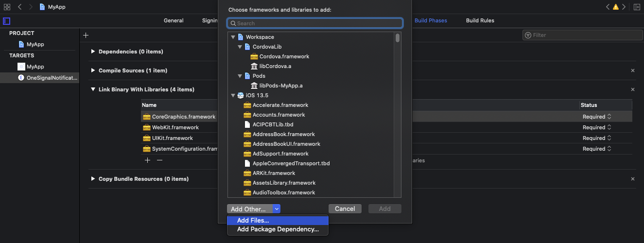Expand Compile Sources (1 item) phase

tap(93, 70)
